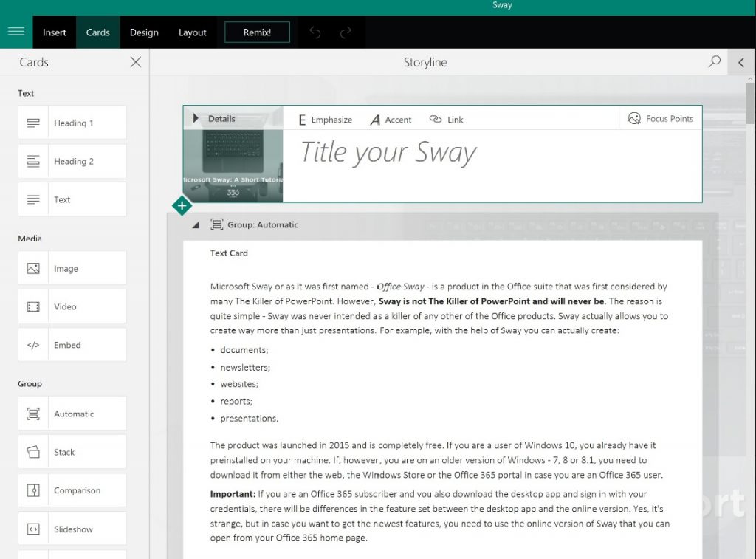756x559 pixels.
Task: Select the Stack card label
Action: [64, 452]
